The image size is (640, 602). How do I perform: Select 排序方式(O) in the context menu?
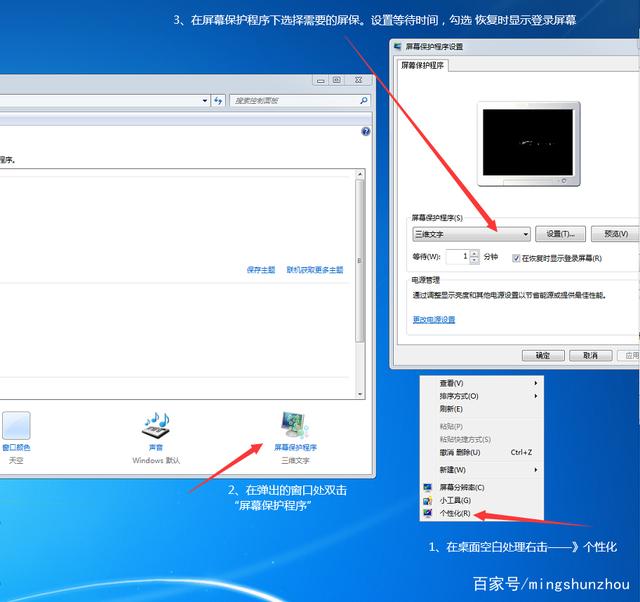tap(482, 396)
